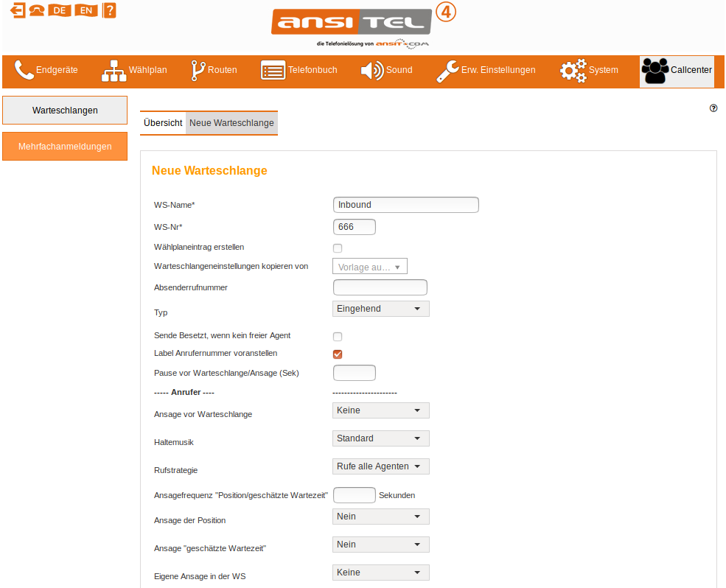Click the WS-Name text field
Image resolution: width=726 pixels, height=588 pixels.
[405, 205]
